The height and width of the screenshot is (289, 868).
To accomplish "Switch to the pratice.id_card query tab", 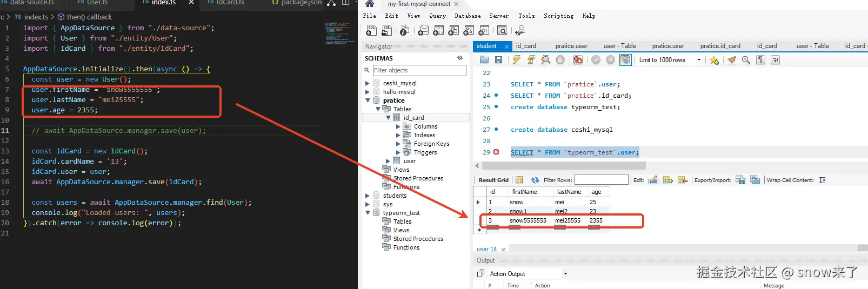I will [720, 46].
